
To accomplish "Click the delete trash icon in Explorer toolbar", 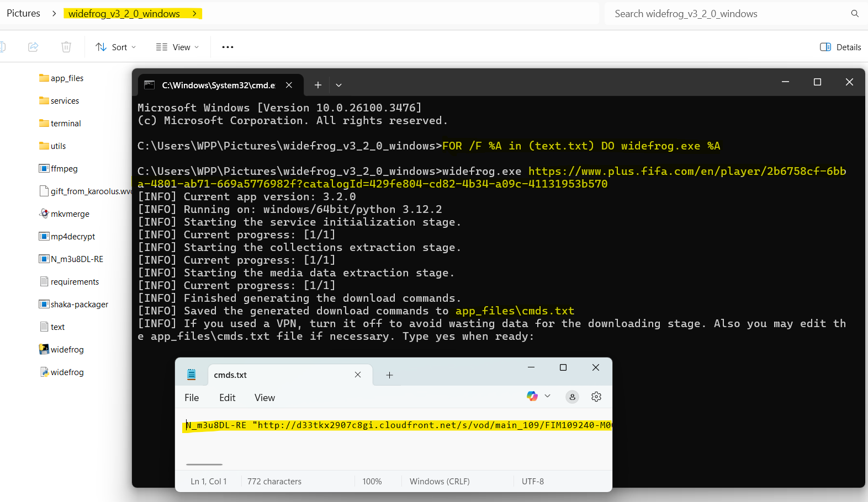I will pyautogui.click(x=66, y=47).
